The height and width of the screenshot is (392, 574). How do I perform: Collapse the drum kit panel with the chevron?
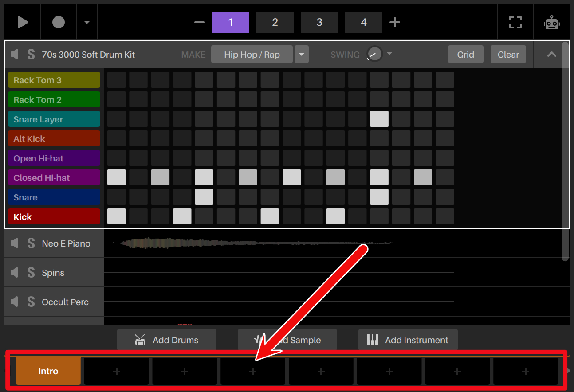551,54
